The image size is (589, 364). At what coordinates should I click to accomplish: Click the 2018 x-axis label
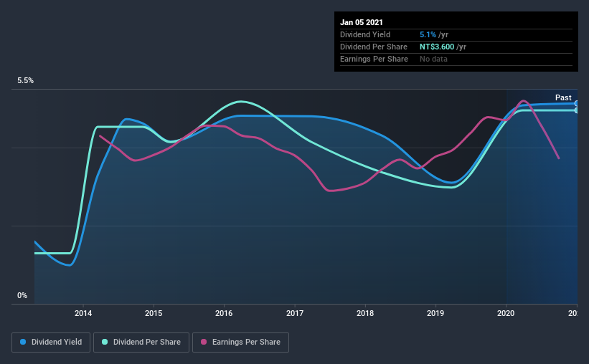point(365,313)
